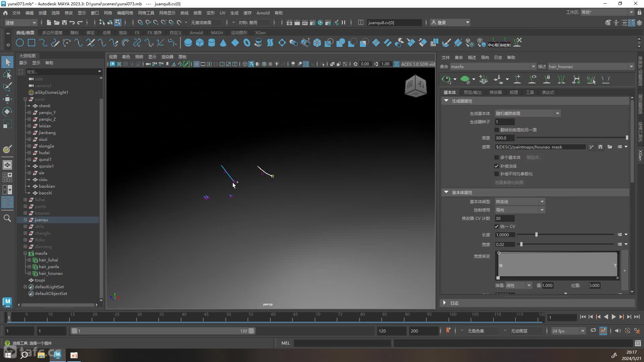Select the NURBS circle shelf icon
Image resolution: width=644 pixels, height=362 pixels.
click(x=20, y=43)
